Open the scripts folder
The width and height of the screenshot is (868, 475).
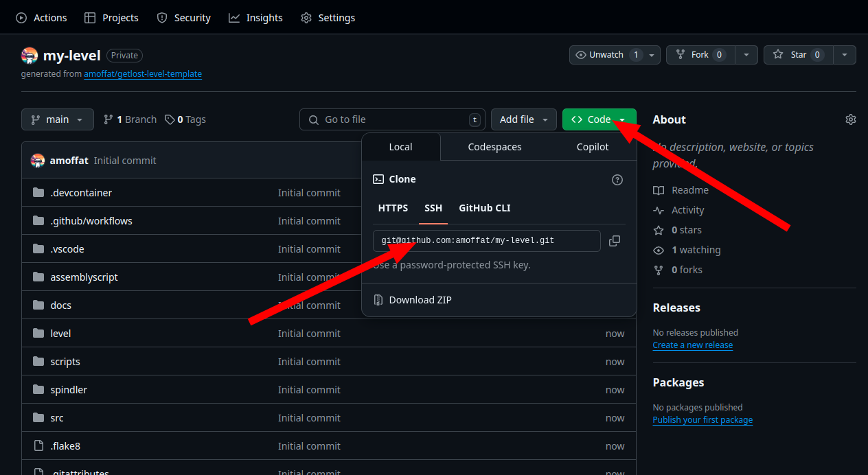65,362
